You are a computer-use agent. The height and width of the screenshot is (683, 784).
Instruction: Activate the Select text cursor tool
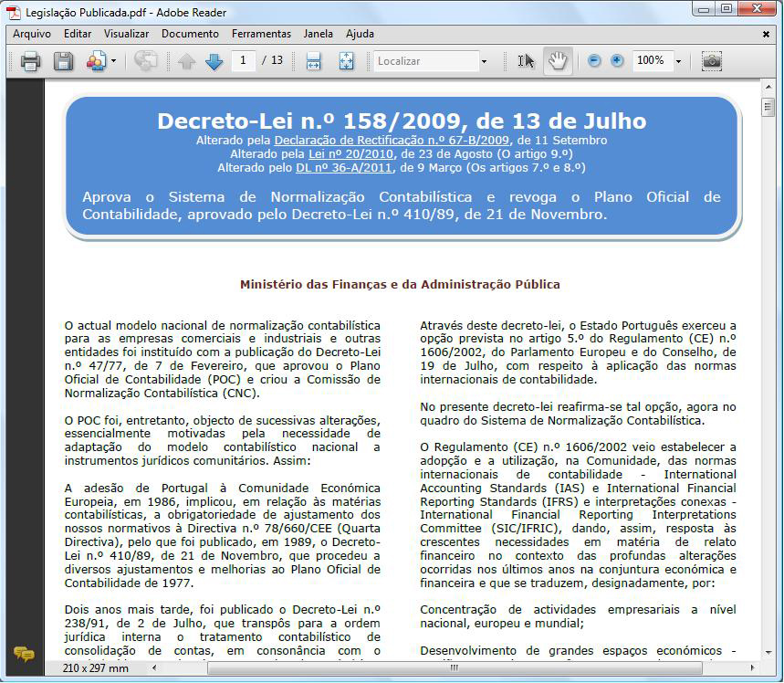(526, 61)
